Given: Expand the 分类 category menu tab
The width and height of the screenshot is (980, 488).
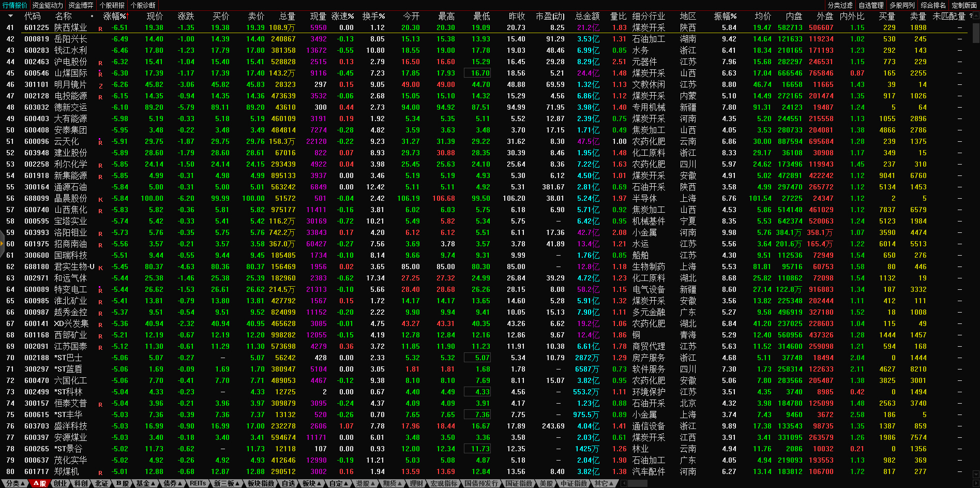Looking at the screenshot, I should click(15, 483).
